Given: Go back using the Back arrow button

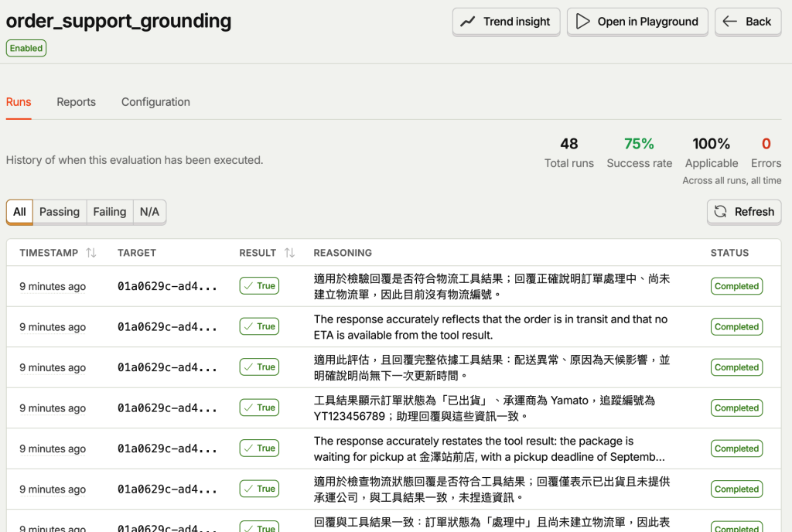Looking at the screenshot, I should click(748, 22).
